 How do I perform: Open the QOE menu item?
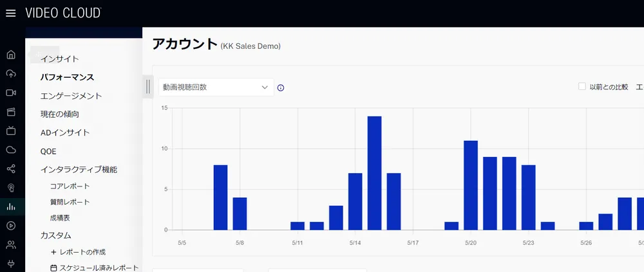[48, 151]
